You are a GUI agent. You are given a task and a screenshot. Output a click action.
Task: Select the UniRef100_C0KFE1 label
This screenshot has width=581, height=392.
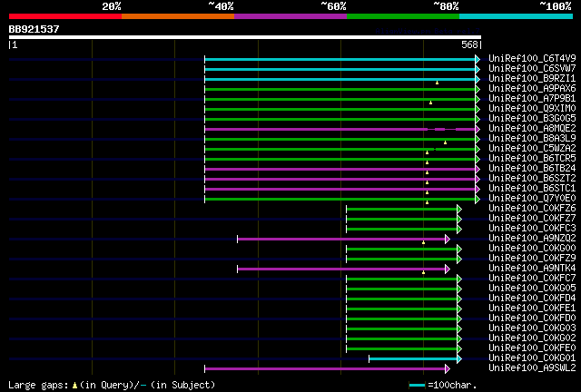(x=532, y=309)
